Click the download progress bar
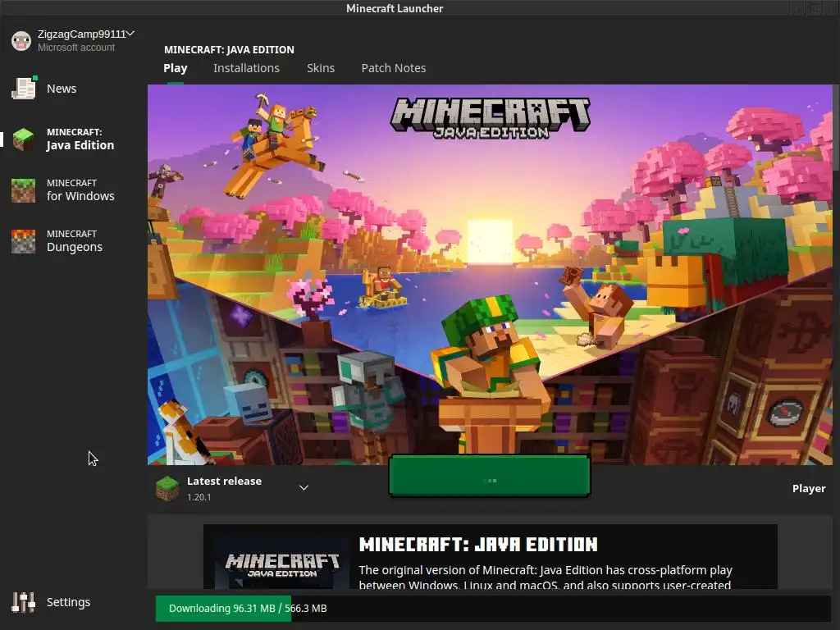Image resolution: width=840 pixels, height=630 pixels. click(493, 608)
